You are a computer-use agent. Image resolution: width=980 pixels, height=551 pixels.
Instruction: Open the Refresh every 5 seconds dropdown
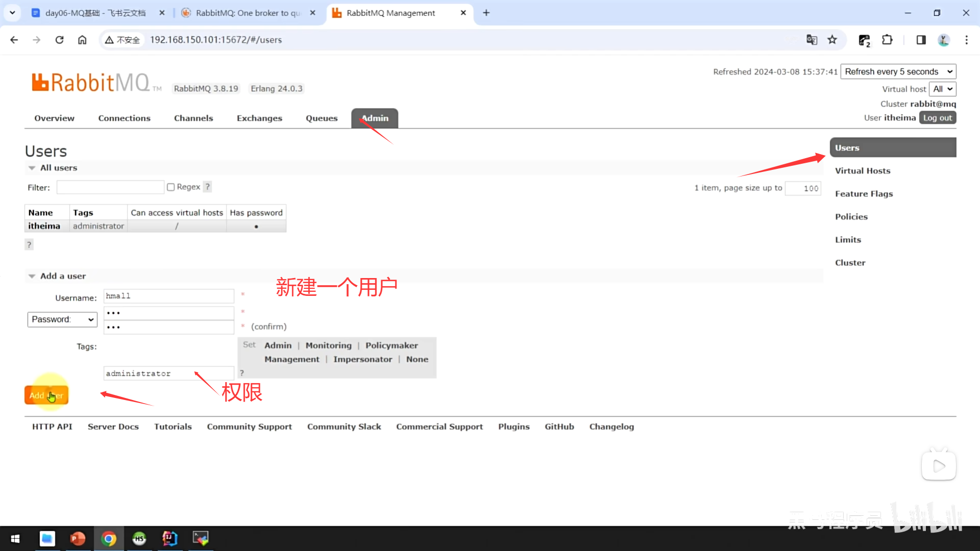tap(898, 71)
